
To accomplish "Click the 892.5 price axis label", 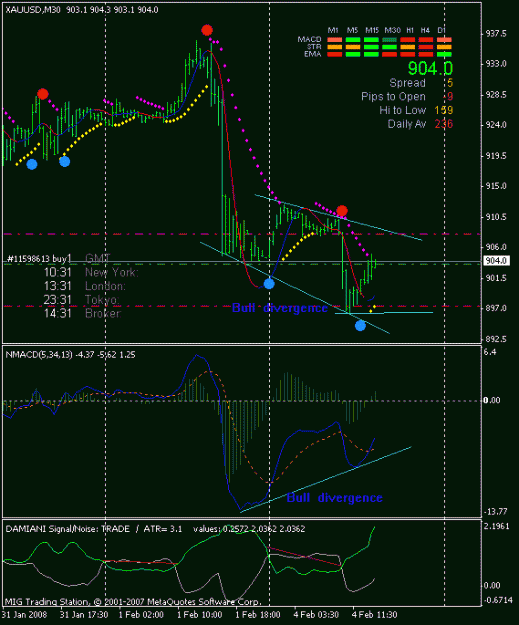I will pyautogui.click(x=496, y=339).
